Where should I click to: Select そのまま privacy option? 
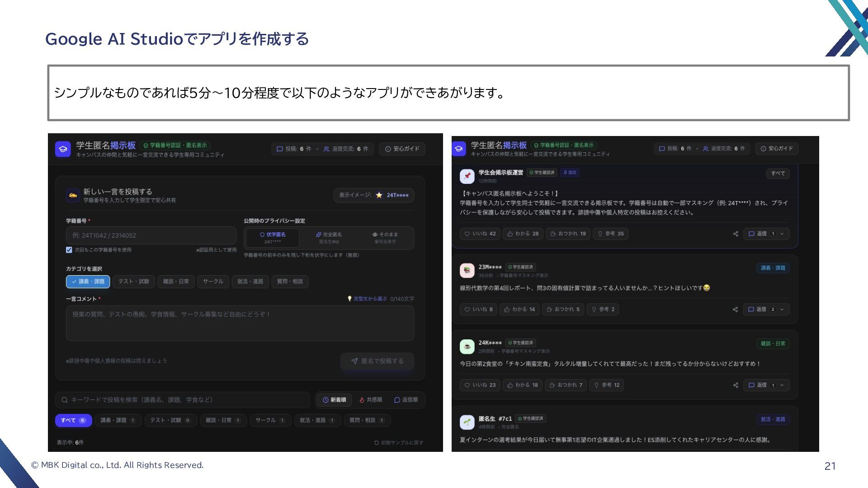coord(385,238)
